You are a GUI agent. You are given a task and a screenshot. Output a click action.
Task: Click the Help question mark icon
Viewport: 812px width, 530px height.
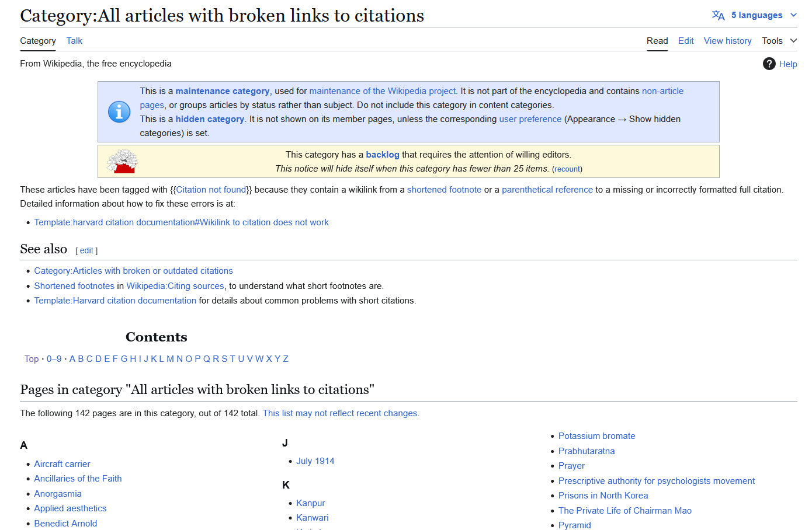click(769, 64)
